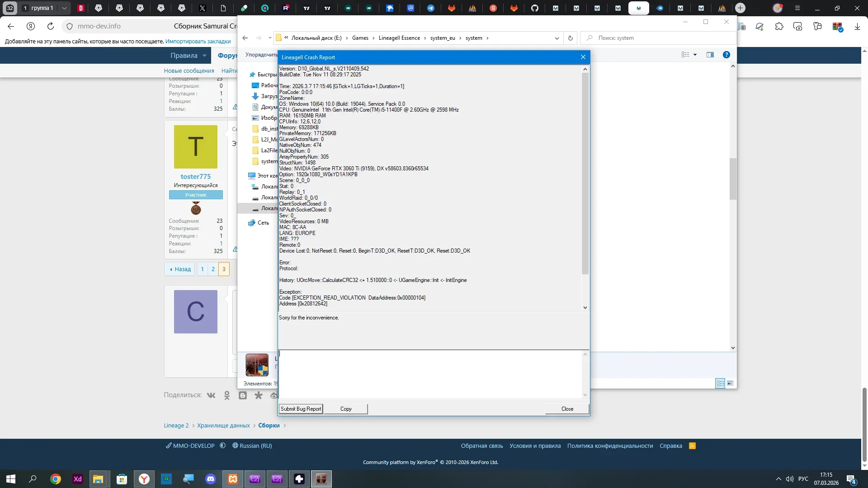Click the tab counter showing 32
Viewport: 868px width, 488px height.
pyautogui.click(x=10, y=8)
